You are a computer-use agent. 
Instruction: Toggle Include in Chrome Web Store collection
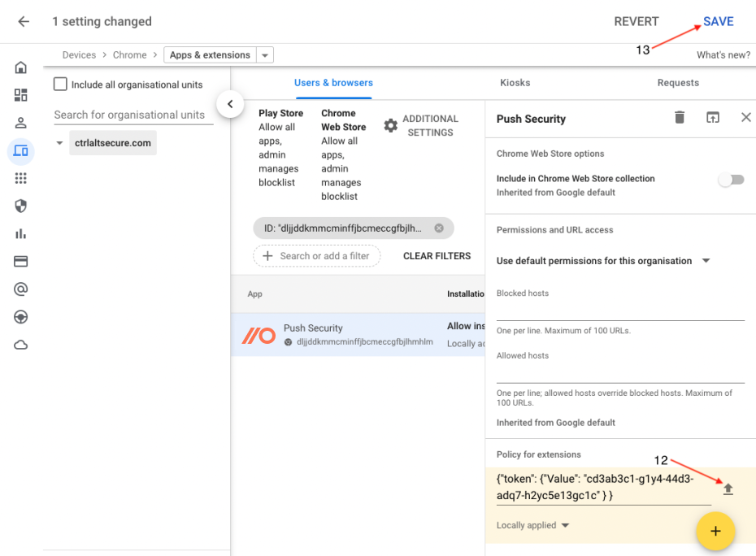pyautogui.click(x=731, y=180)
